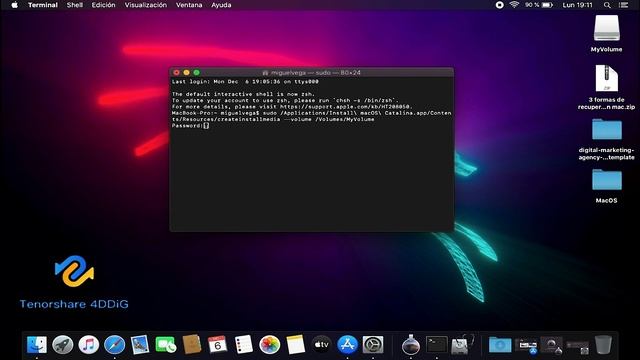Open Spotlight search magnifier
The width and height of the screenshot is (640, 360).
pos(607,5)
